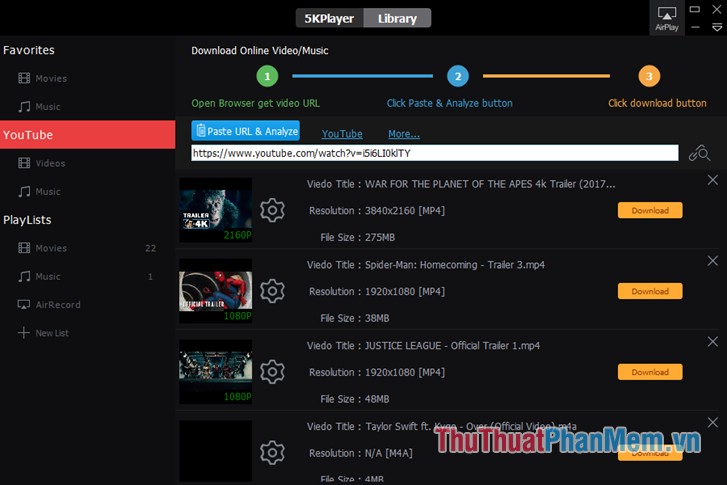The width and height of the screenshot is (727, 485).
Task: Remove Taylor Swift entry from list
Action: [713, 422]
